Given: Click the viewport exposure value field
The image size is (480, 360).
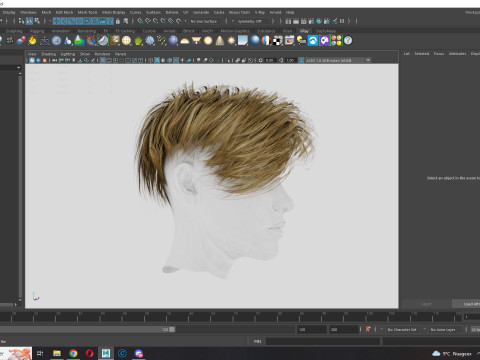Looking at the screenshot, I should coord(270,60).
